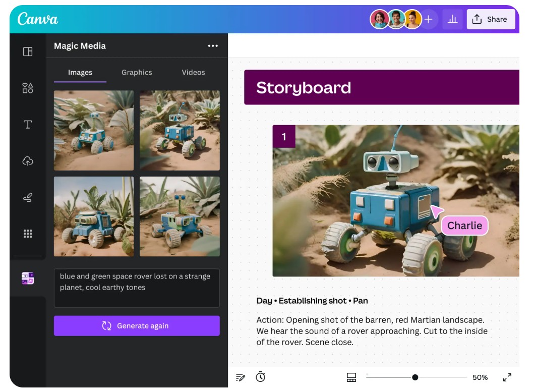Switch to the Graphics tab
The height and width of the screenshot is (392, 533).
pyautogui.click(x=137, y=72)
